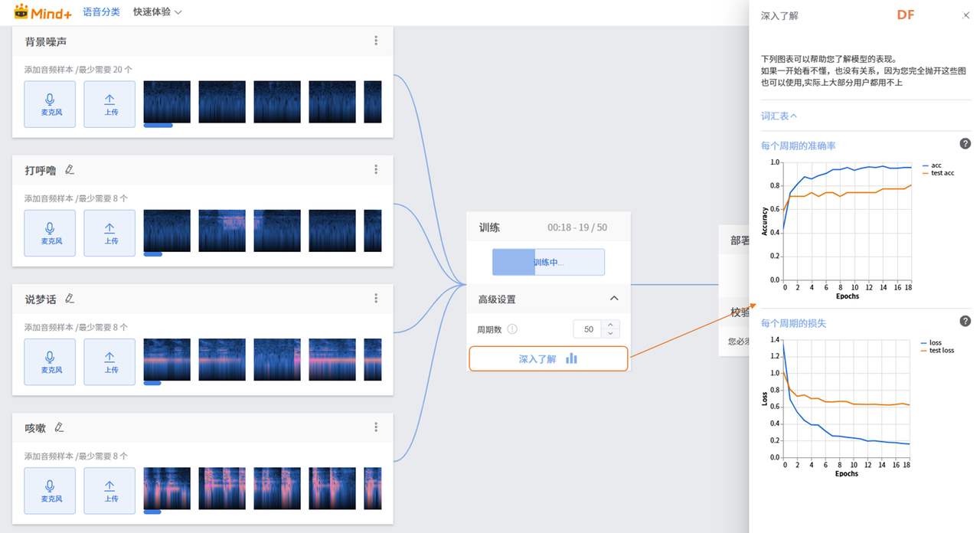This screenshot has height=533, width=980.
Task: Click the microphone button in 背景噪声 class
Action: [50, 104]
